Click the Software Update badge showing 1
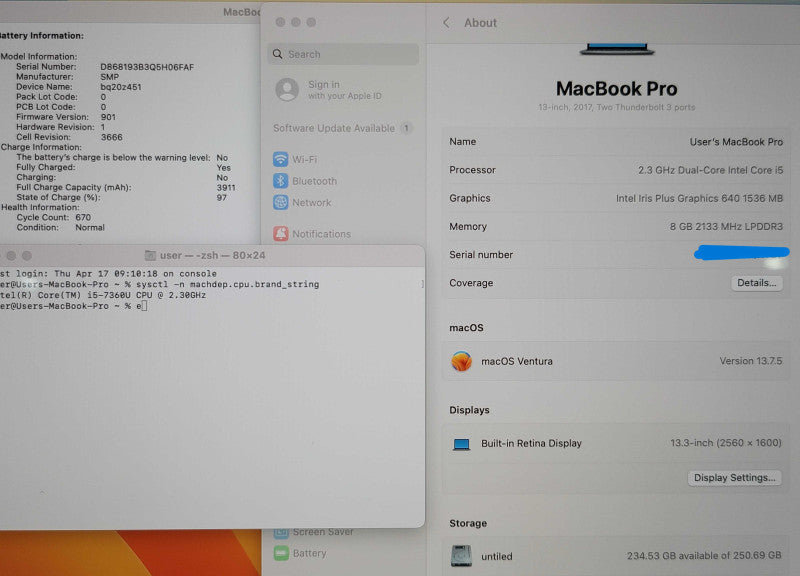 point(406,128)
